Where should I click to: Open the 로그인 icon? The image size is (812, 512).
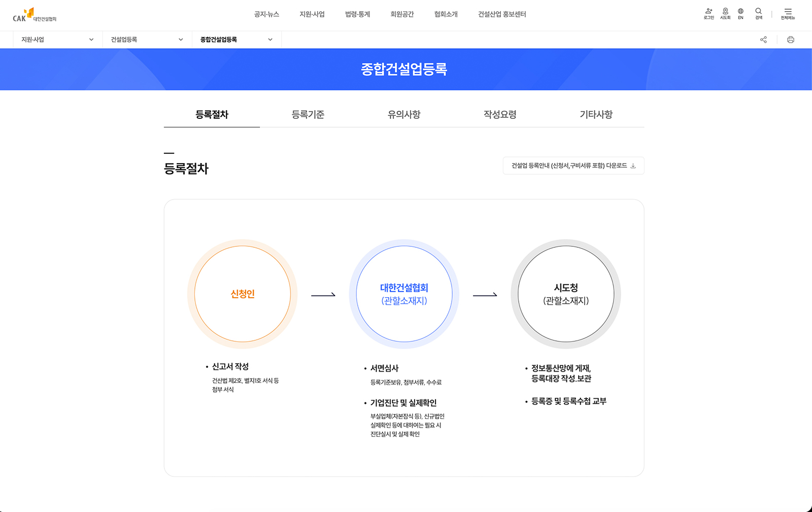click(x=708, y=14)
